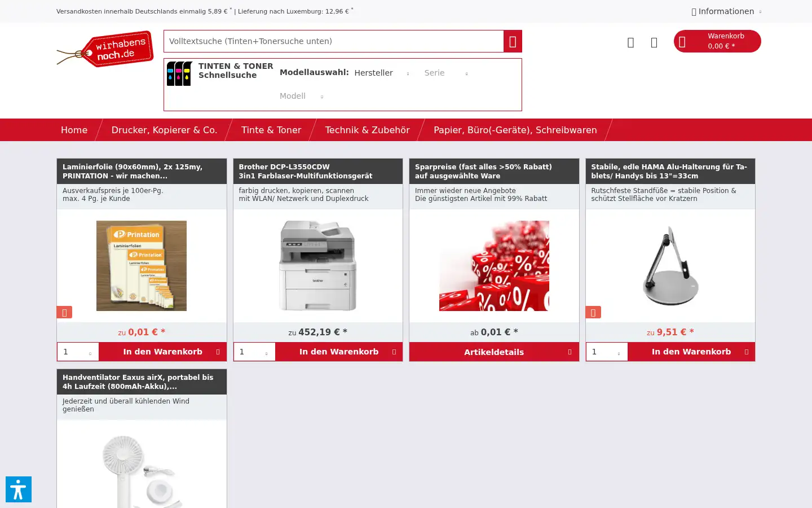
Task: Open Stabile, edle HAMA Alu-Halterung title
Action: tap(669, 171)
